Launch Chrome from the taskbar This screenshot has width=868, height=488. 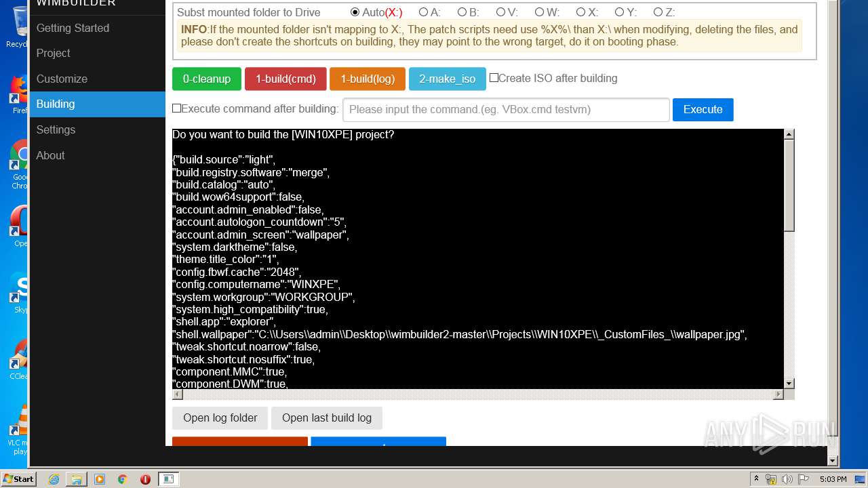click(122, 479)
